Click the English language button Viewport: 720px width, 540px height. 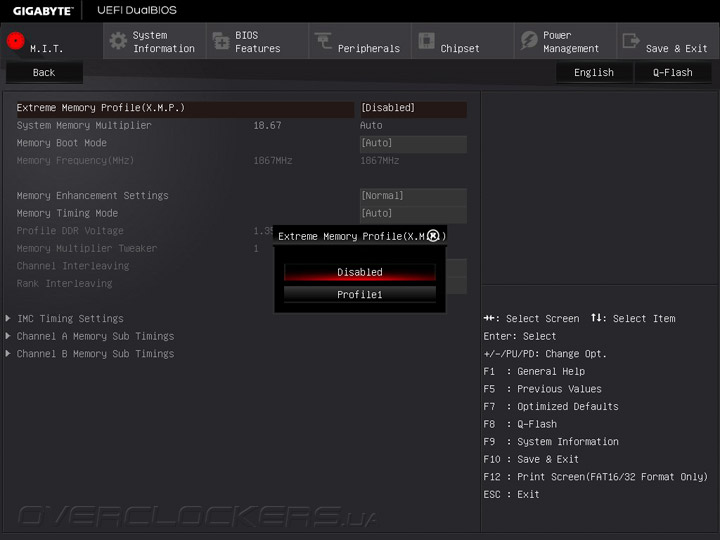pos(594,73)
